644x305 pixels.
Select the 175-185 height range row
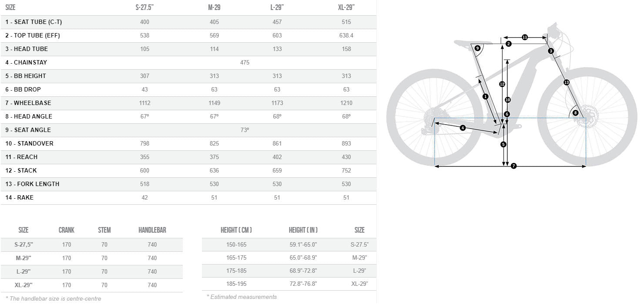[x=289, y=271]
